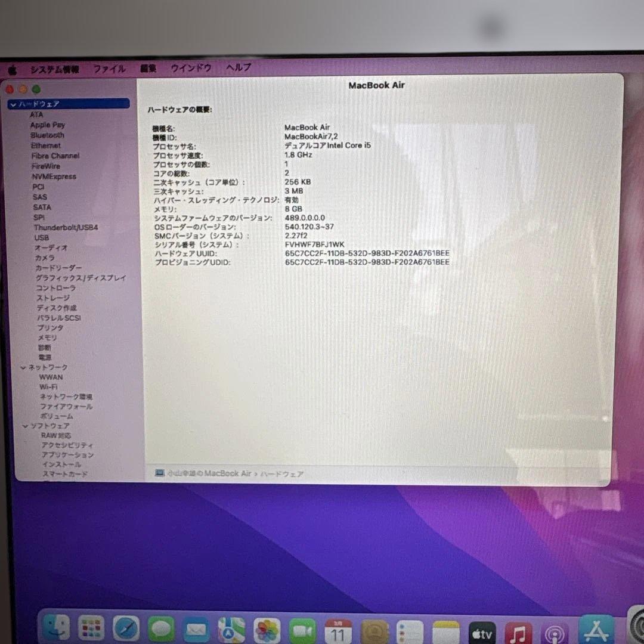This screenshot has height=644, width=644.
Task: Select プリンタ in the sidebar
Action: click(x=51, y=328)
